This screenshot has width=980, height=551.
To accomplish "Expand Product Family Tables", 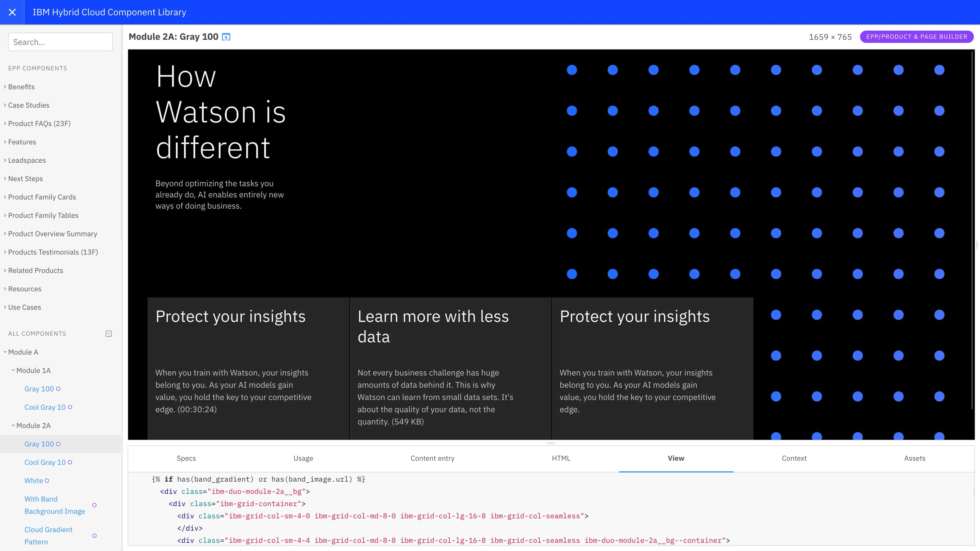I will point(43,215).
